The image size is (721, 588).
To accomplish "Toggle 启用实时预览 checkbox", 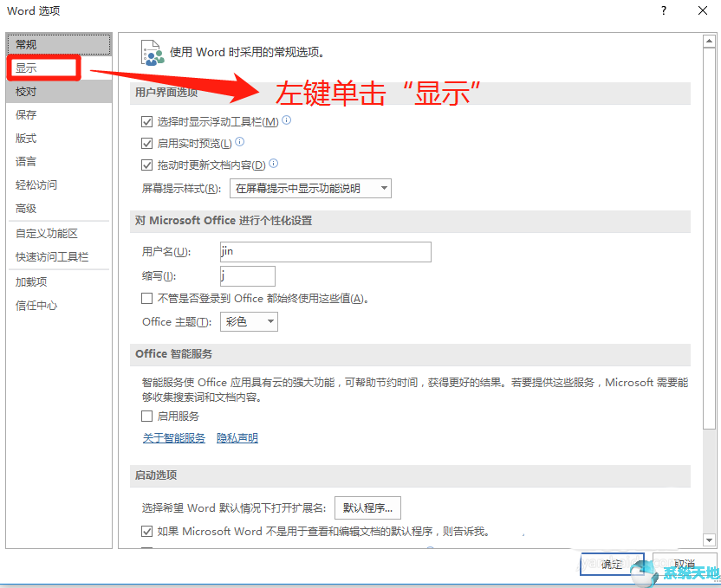I will (146, 144).
